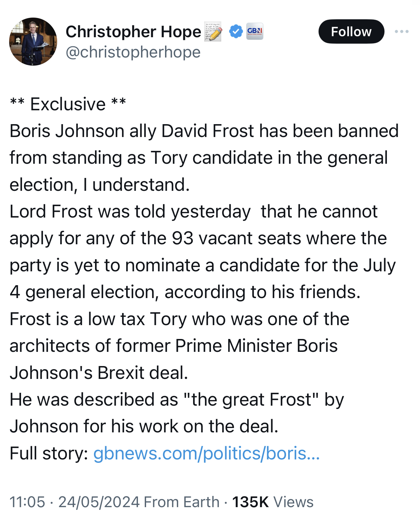Click the GBN affiliation badge
This screenshot has height=520, width=420.
tap(255, 31)
